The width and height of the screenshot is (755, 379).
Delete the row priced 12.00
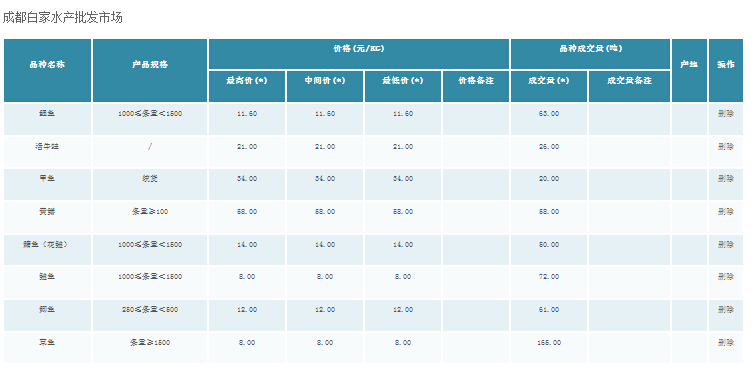coord(725,309)
